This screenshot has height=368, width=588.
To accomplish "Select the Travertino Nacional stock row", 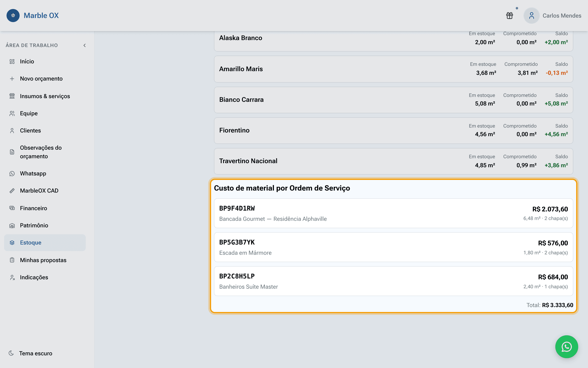I will 393,161.
